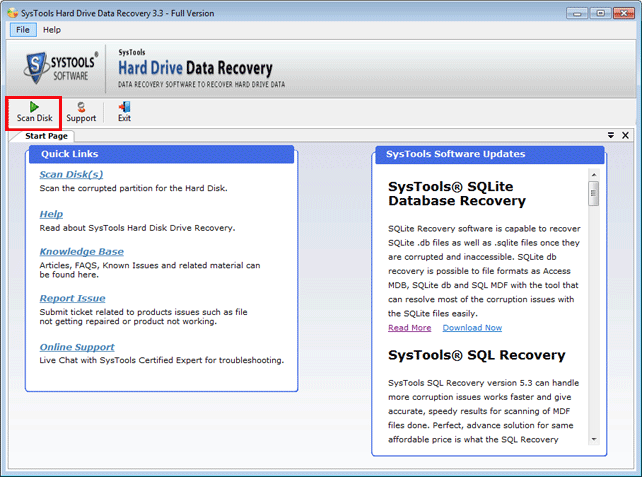Click the application icon in title bar

pyautogui.click(x=13, y=13)
